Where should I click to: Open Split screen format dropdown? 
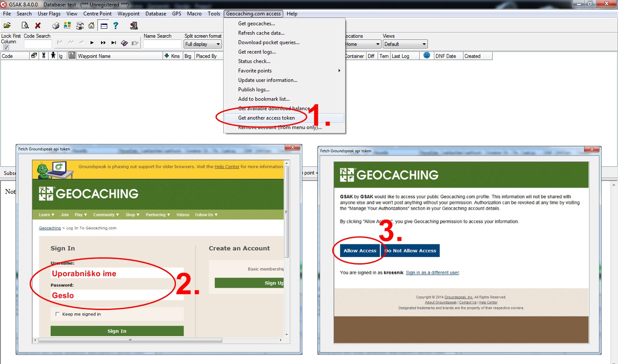[x=203, y=44]
